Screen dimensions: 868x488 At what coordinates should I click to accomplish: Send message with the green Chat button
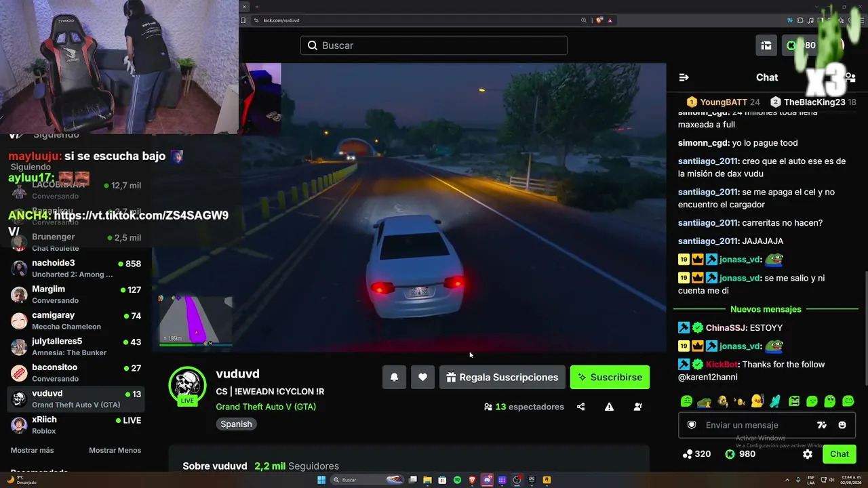click(x=840, y=454)
